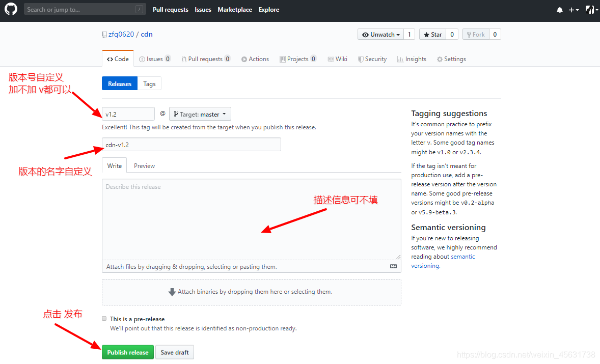This screenshot has height=364, width=600.
Task: Open the semantic versioning link
Action: point(443,261)
